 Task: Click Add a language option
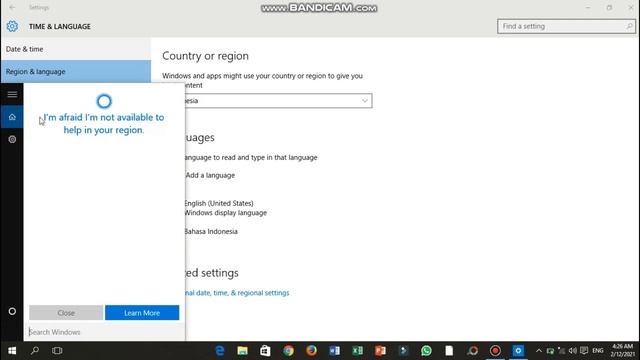210,175
